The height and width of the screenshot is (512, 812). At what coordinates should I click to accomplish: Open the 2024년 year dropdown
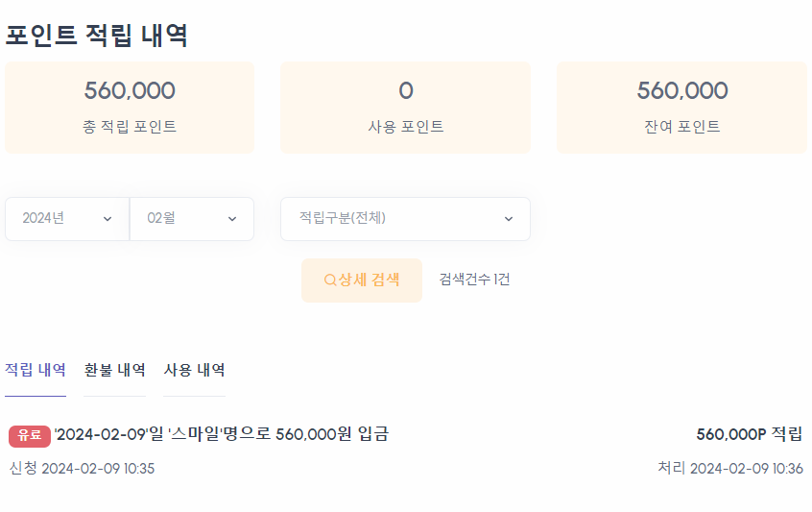coord(67,218)
